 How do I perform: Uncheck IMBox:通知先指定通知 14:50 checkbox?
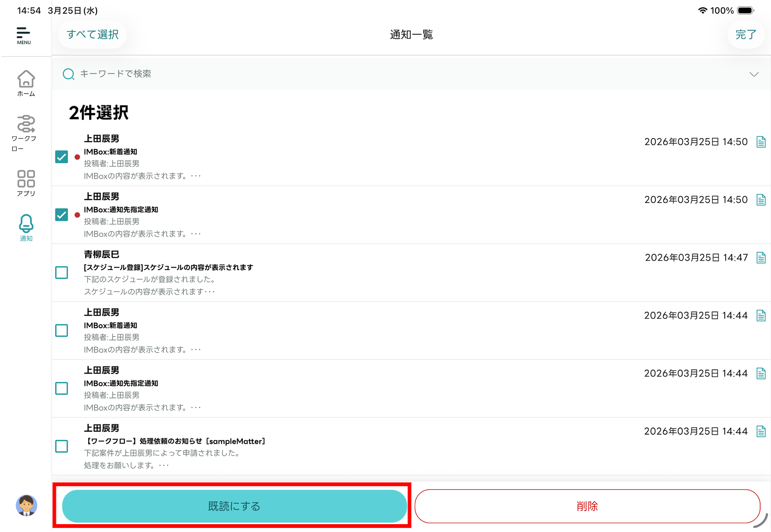62,215
